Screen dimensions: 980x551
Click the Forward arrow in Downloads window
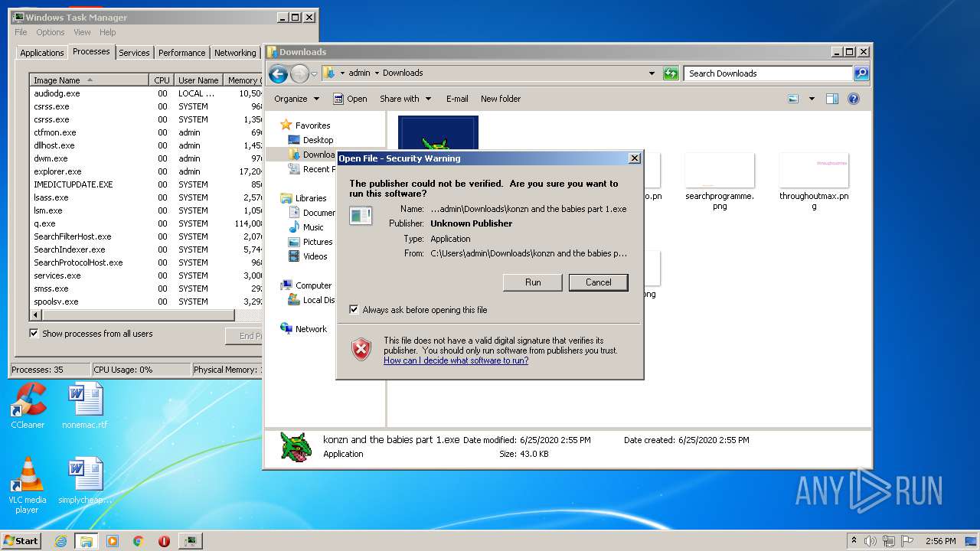pos(299,73)
